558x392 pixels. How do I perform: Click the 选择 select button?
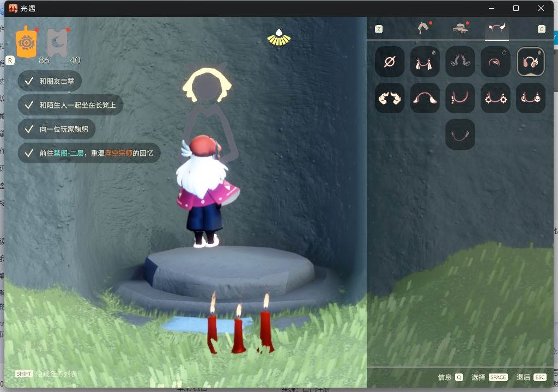click(489, 377)
